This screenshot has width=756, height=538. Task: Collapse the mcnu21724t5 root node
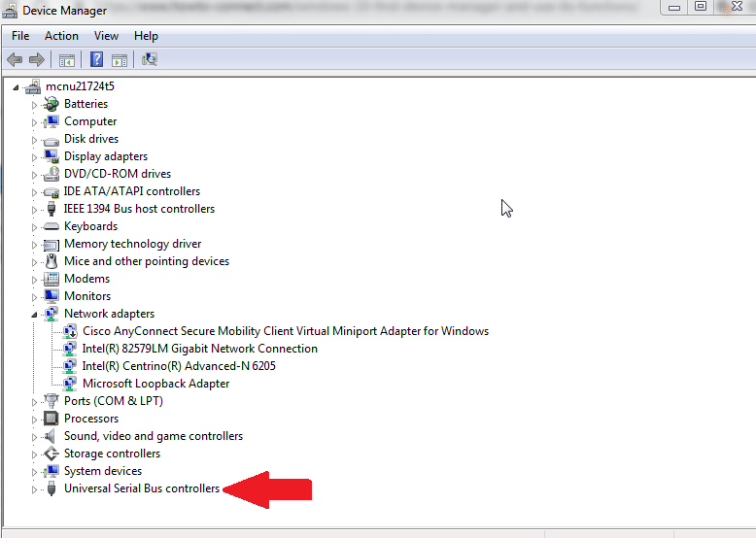click(x=16, y=87)
